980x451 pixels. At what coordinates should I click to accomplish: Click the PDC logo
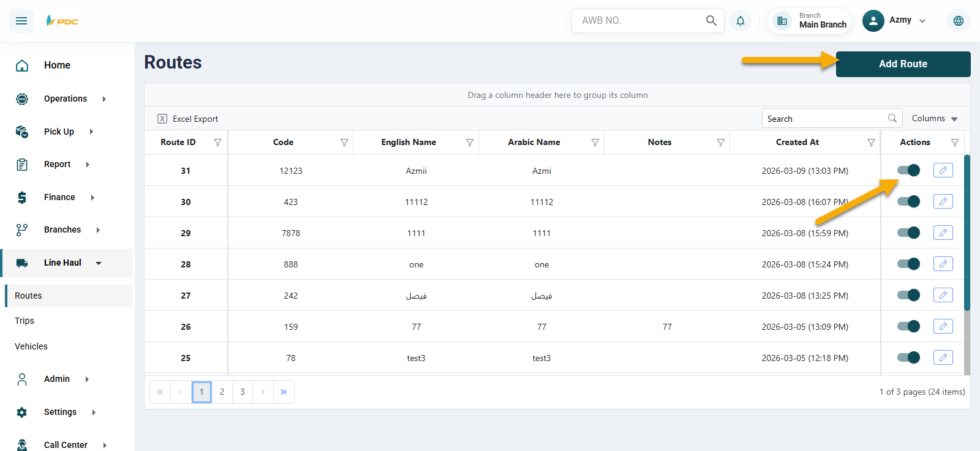62,21
